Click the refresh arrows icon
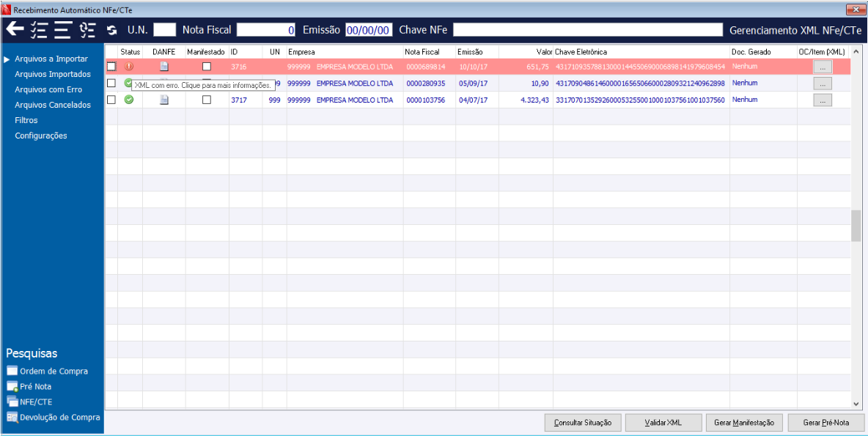The height and width of the screenshot is (436, 868). point(112,31)
